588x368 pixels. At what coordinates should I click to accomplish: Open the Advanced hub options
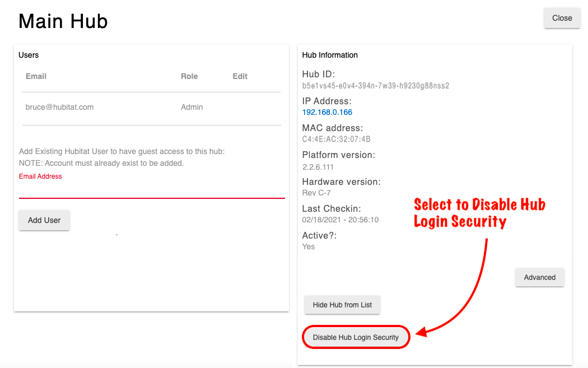click(x=539, y=277)
